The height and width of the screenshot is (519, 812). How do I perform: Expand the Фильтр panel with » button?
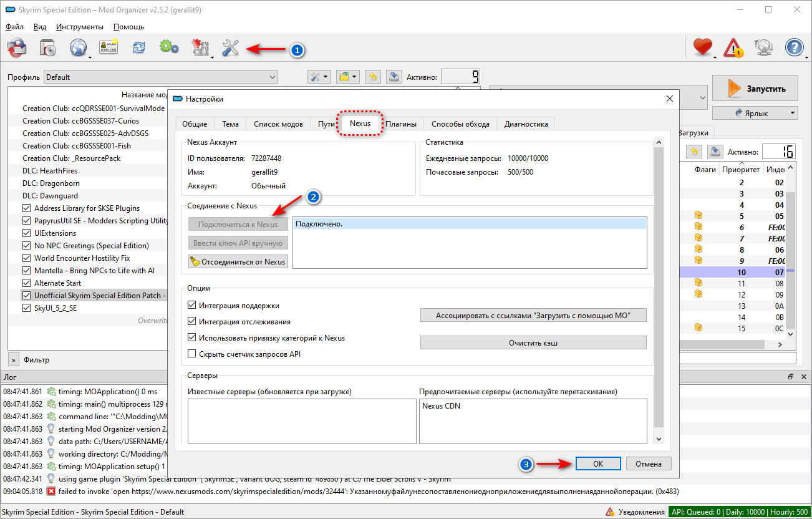tap(13, 359)
